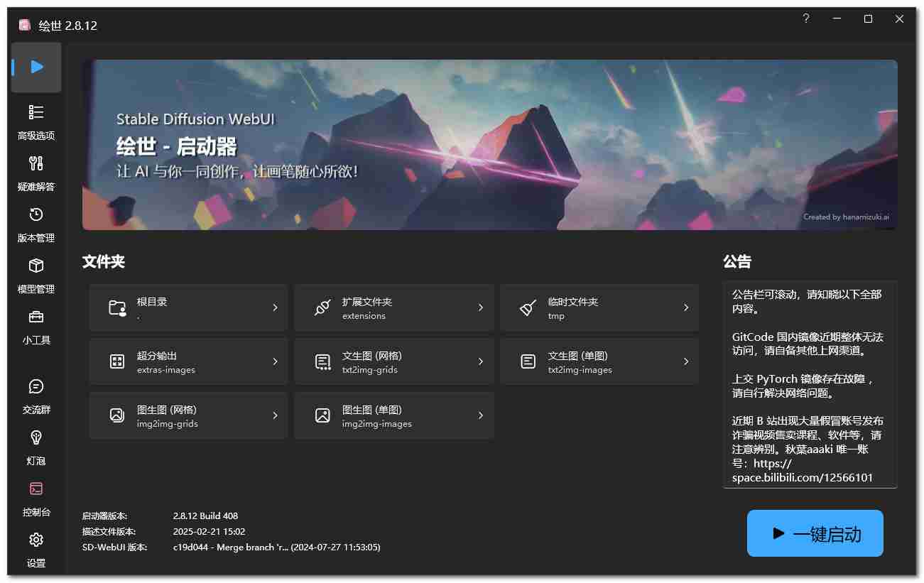This screenshot has height=583, width=924.
Task: Open 疑难解答 troubleshooting tools icon
Action: [x=36, y=164]
